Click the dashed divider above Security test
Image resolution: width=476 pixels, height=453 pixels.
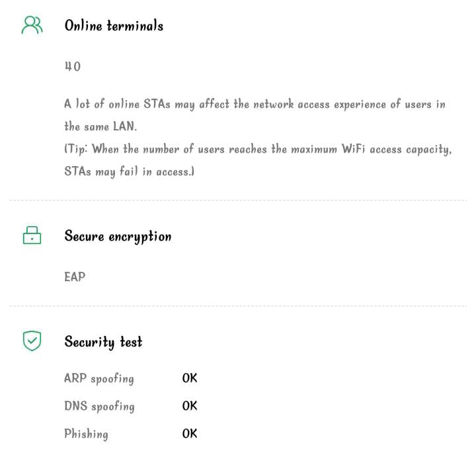[x=238, y=306]
